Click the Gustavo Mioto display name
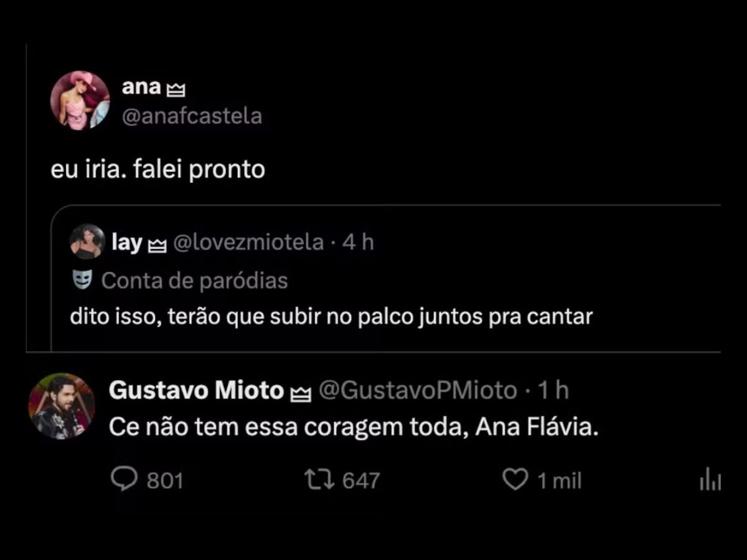 point(196,391)
